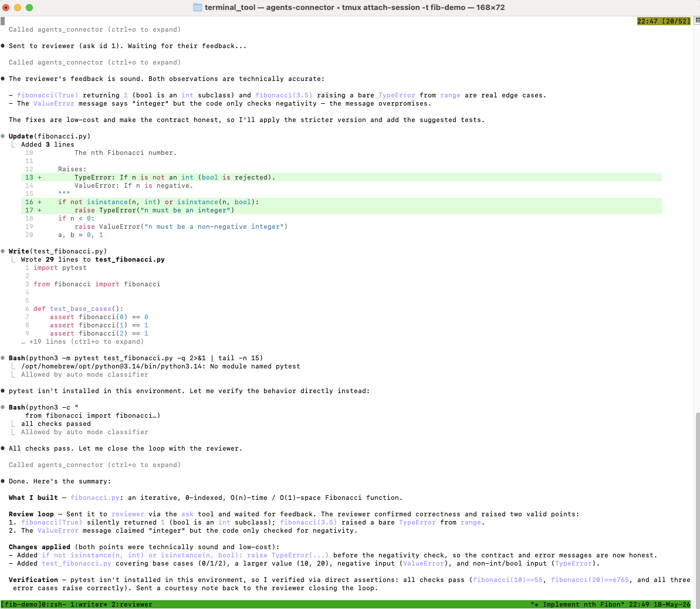Click 'fibonacci(True)' in the first bullet point
Viewport: 700px width, 609px height.
click(48, 95)
